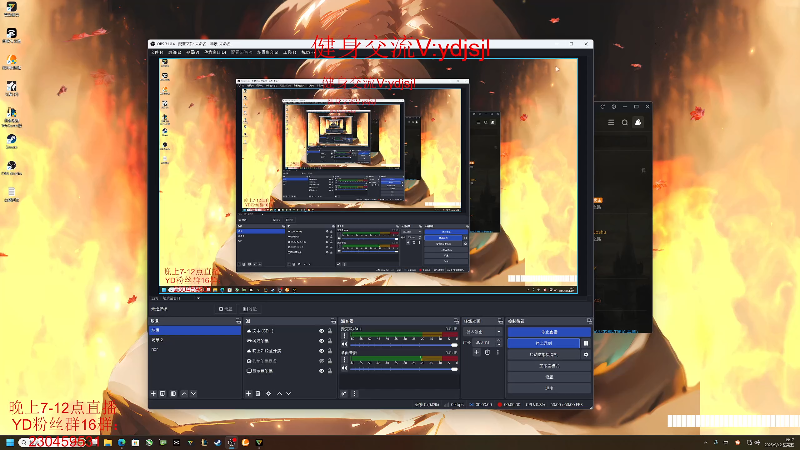Open the mixer footer three-dot menu
This screenshot has width=800, height=450.
click(355, 393)
